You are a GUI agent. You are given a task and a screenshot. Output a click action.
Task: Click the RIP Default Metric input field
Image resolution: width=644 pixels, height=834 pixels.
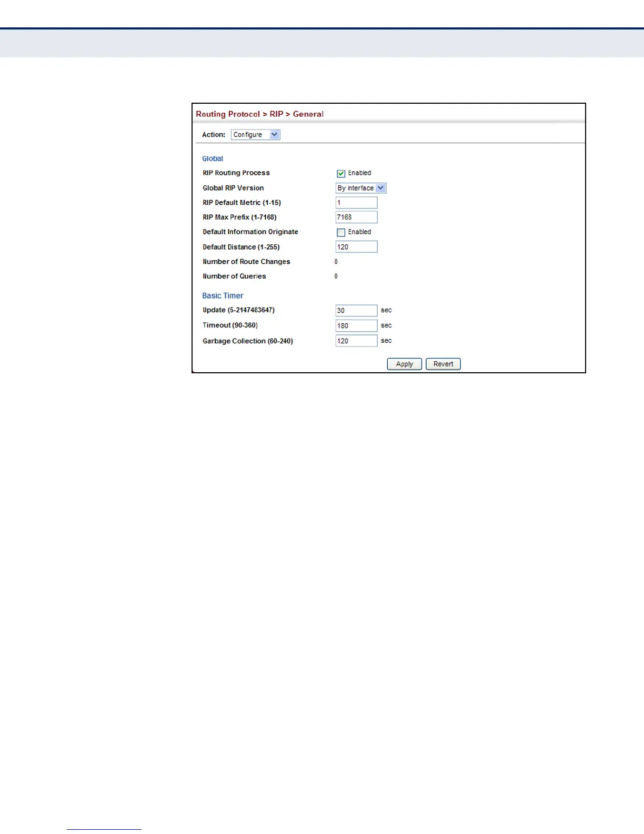point(356,203)
